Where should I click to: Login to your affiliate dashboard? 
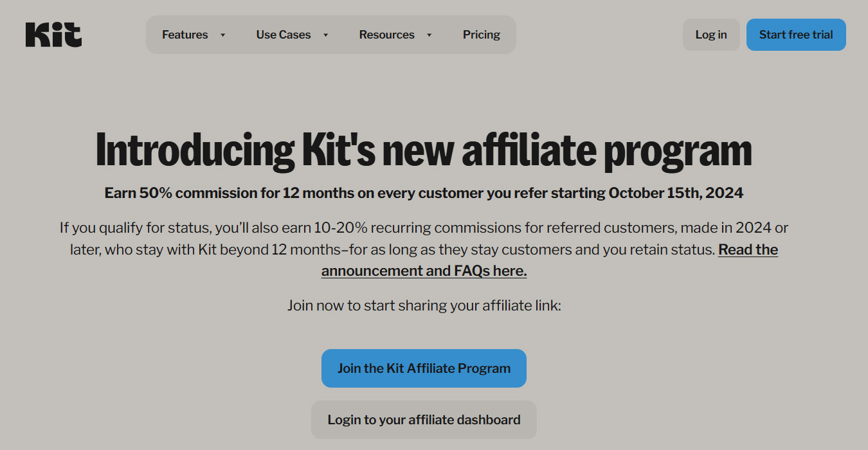(x=424, y=420)
